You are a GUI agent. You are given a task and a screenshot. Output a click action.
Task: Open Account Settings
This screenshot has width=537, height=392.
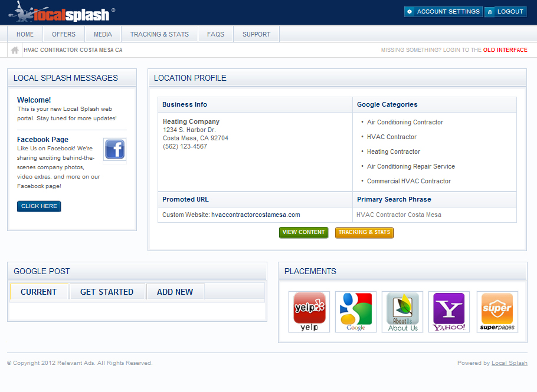click(443, 12)
